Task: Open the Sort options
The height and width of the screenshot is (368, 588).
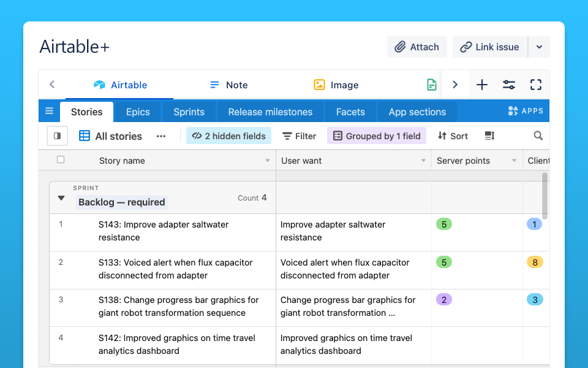Action: point(453,136)
